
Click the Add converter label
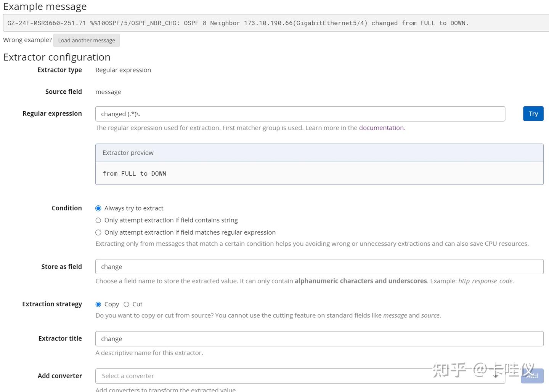point(60,376)
